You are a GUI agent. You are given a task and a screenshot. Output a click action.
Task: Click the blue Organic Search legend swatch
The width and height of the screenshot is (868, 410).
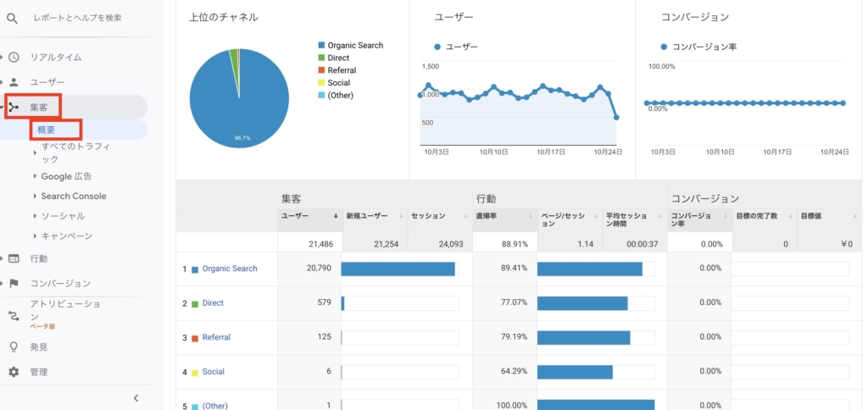click(321, 46)
